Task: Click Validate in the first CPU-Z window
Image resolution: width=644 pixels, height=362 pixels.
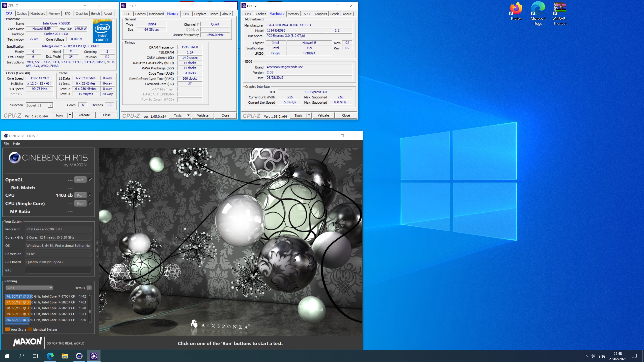Action: coord(84,115)
